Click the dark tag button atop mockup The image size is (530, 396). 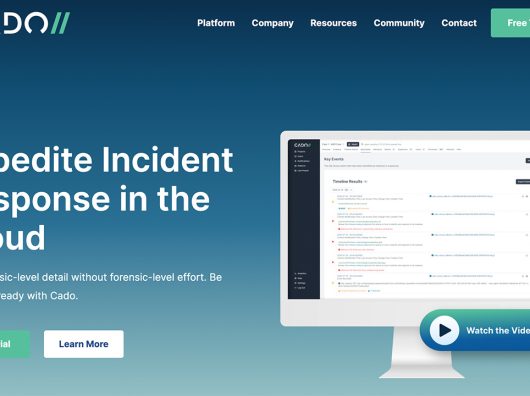pos(353,144)
